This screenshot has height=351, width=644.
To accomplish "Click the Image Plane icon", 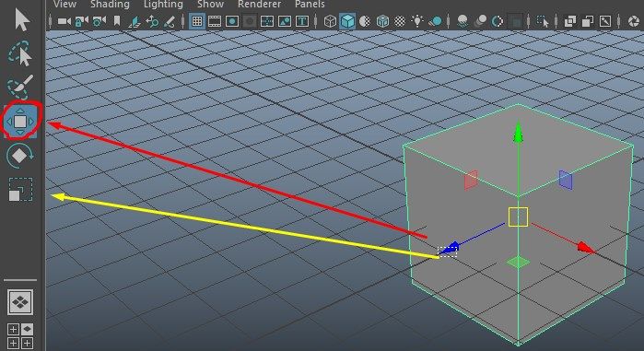I will tap(134, 21).
